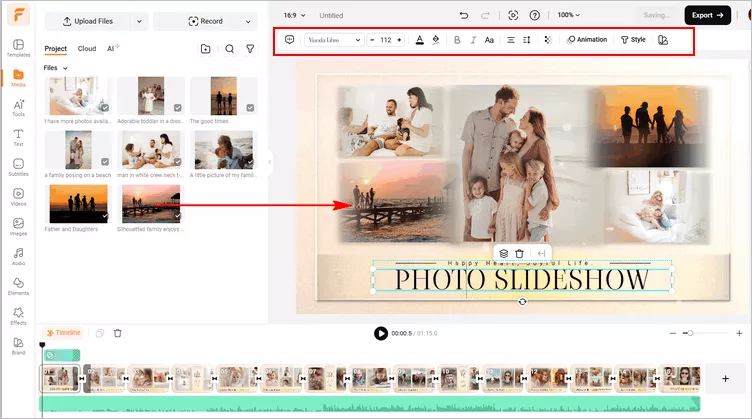
Task: Click the new folder icon
Action: tap(205, 49)
